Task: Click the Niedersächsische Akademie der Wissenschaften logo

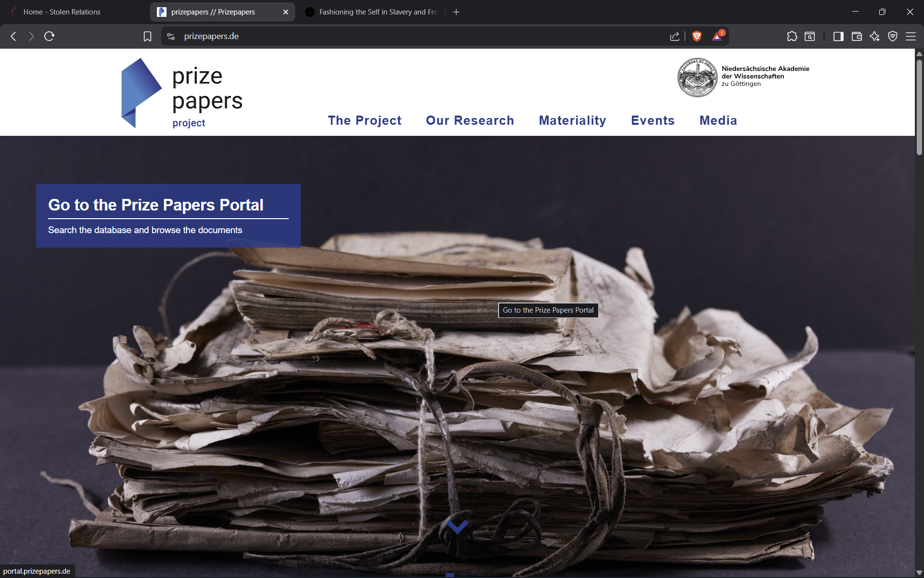Action: tap(743, 77)
